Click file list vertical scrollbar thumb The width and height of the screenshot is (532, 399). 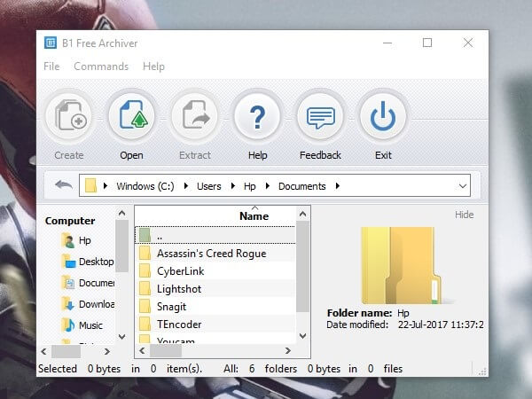[302, 267]
